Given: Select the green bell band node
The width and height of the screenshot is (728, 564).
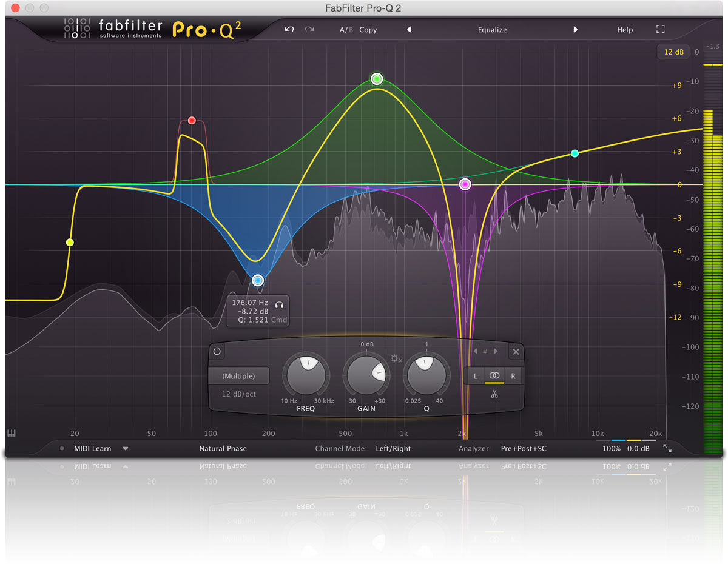Looking at the screenshot, I should (x=377, y=78).
